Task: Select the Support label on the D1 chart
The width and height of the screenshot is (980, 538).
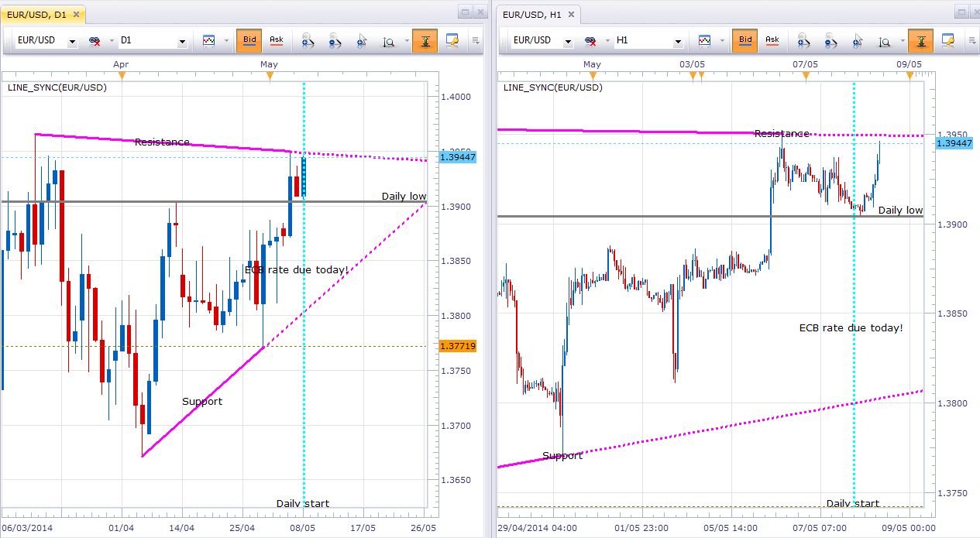Action: (x=202, y=401)
